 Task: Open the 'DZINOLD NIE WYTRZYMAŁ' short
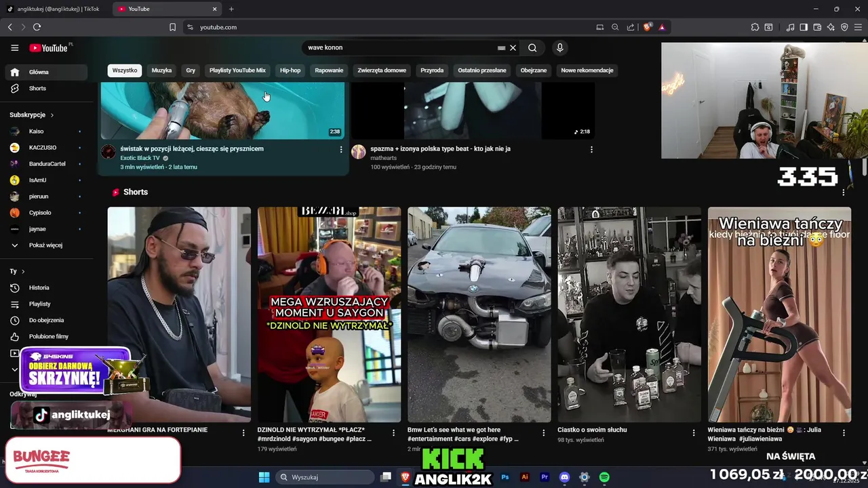point(329,314)
